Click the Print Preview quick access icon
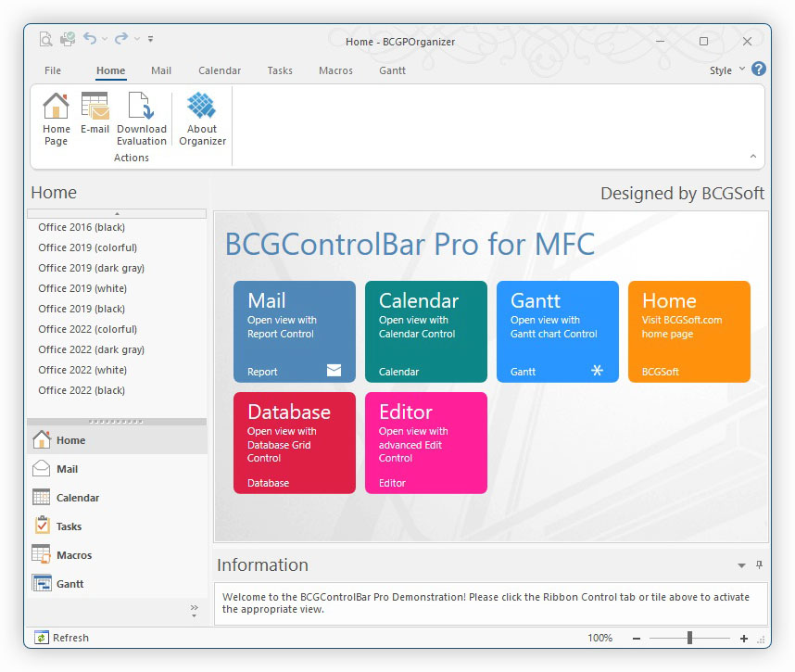 click(45, 40)
